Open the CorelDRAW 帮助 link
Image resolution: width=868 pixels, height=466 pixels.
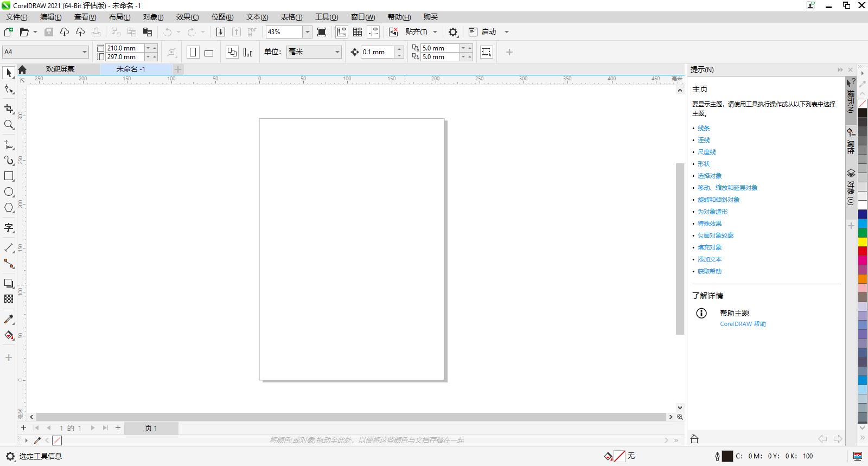click(743, 324)
